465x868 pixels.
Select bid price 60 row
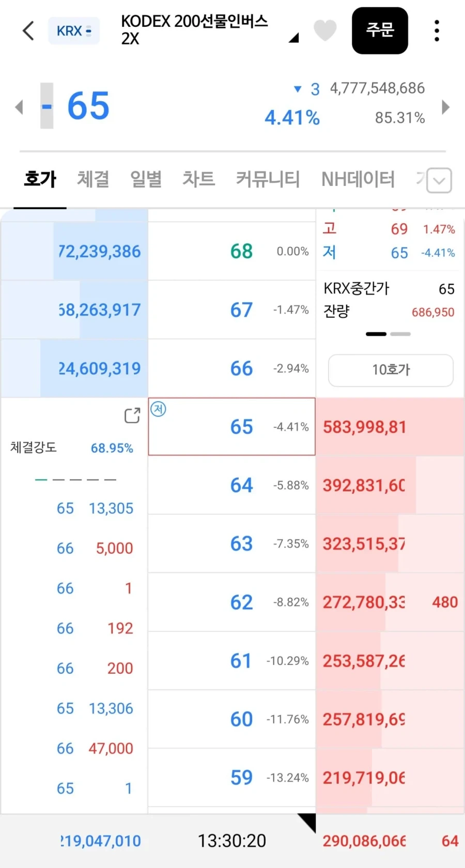pyautogui.click(x=231, y=719)
